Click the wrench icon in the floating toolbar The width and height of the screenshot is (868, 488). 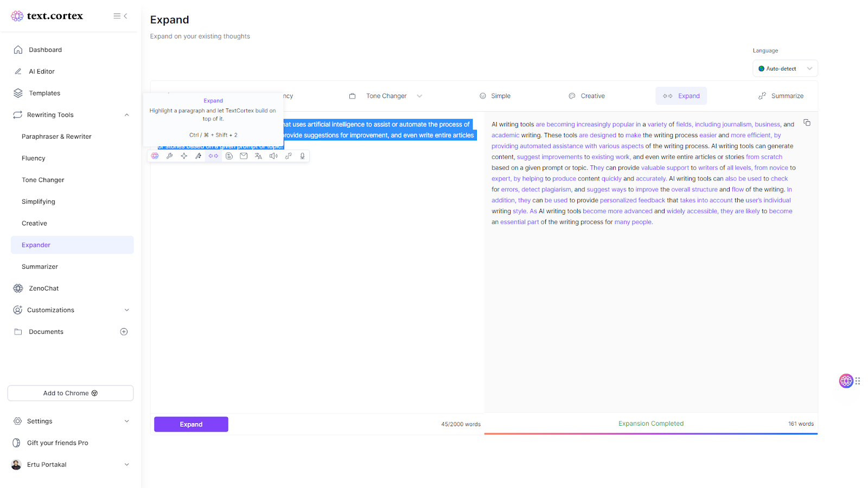[x=170, y=156]
